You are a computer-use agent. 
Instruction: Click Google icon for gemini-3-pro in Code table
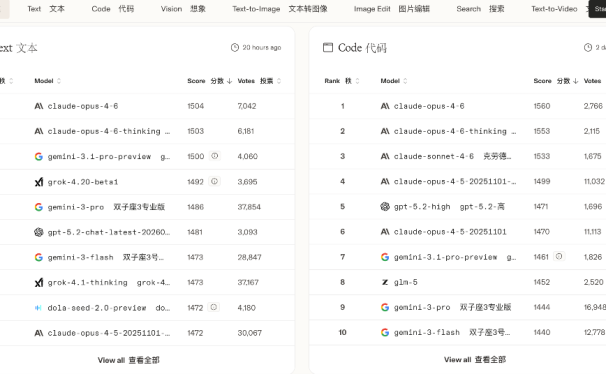click(x=385, y=307)
